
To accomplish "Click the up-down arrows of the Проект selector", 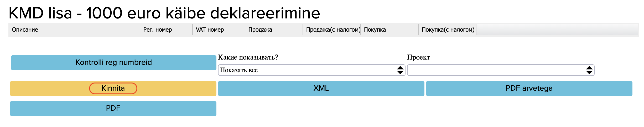I will click(589, 70).
